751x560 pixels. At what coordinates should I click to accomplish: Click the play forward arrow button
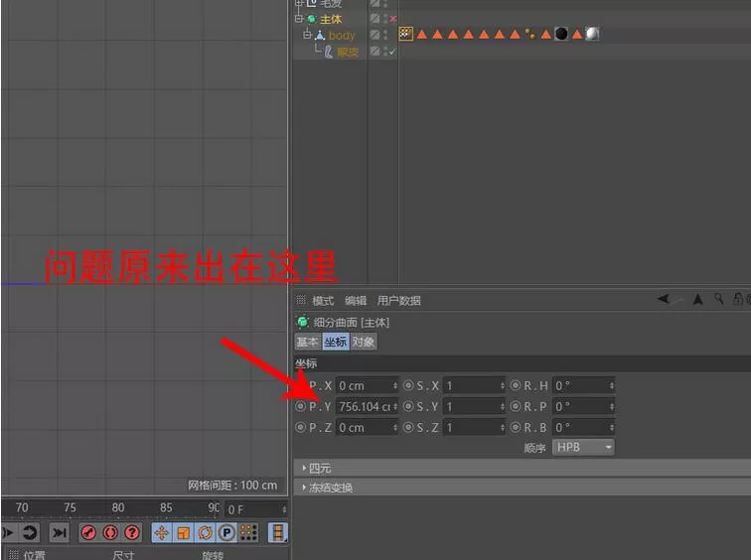7,532
